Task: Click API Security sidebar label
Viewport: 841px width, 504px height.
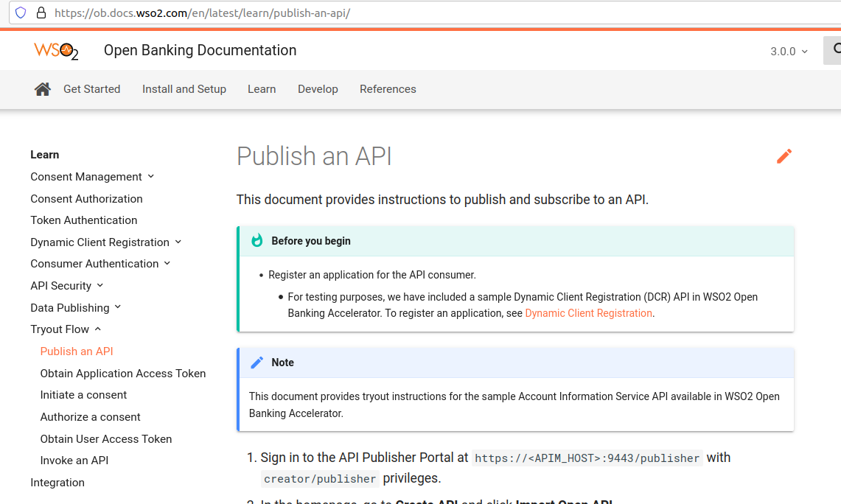Action: click(x=60, y=286)
